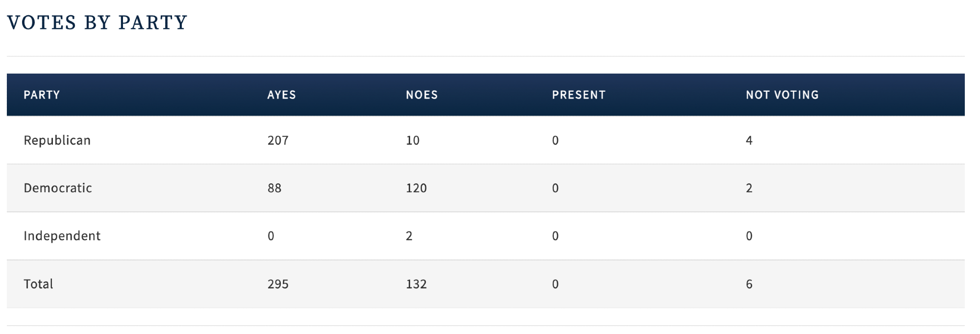Select the Noes column header
Image resolution: width=980 pixels, height=334 pixels.
(x=421, y=95)
